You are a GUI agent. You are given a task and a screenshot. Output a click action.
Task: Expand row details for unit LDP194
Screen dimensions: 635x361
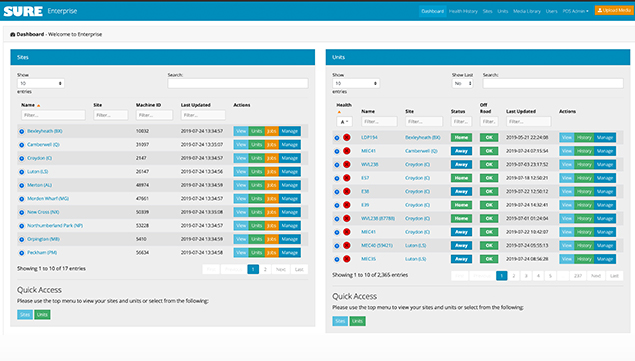(337, 138)
